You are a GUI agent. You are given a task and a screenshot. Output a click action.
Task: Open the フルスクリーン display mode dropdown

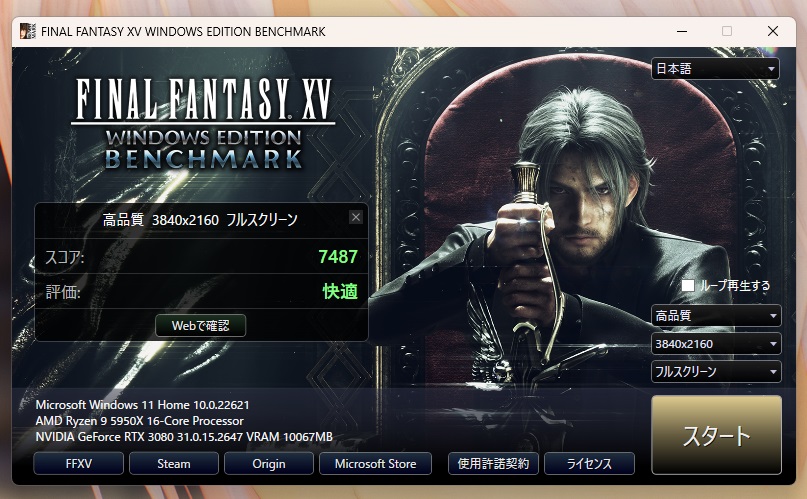pyautogui.click(x=716, y=371)
